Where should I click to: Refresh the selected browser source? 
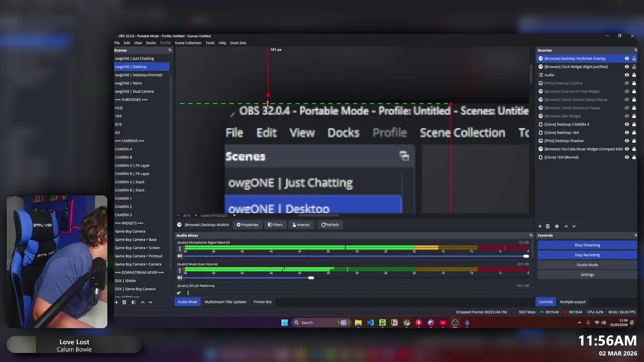pos(330,225)
